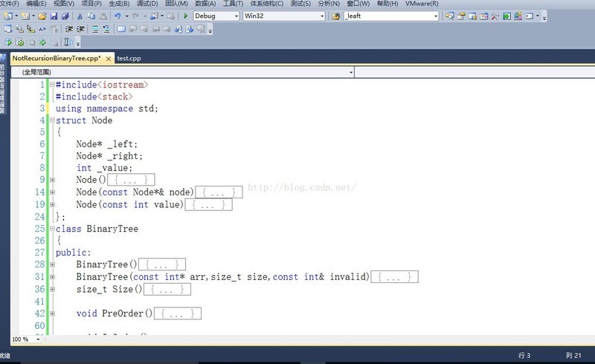Open the _leaft find combo box dropdown
This screenshot has height=364, width=595.
click(x=436, y=16)
